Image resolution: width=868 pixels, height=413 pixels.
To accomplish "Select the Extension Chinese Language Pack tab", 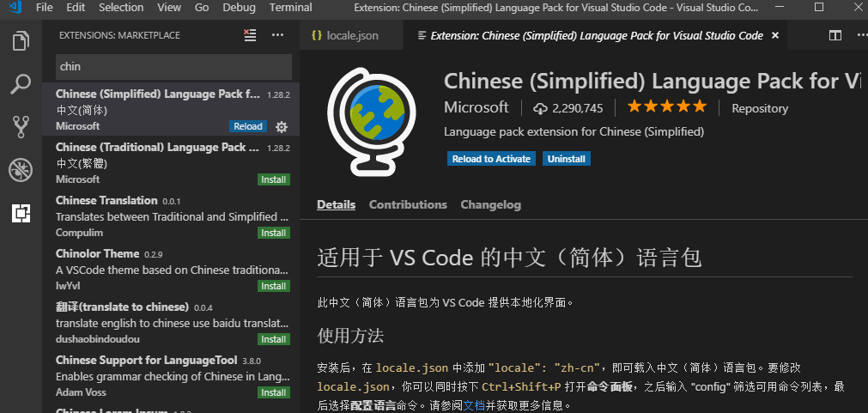I will (594, 35).
